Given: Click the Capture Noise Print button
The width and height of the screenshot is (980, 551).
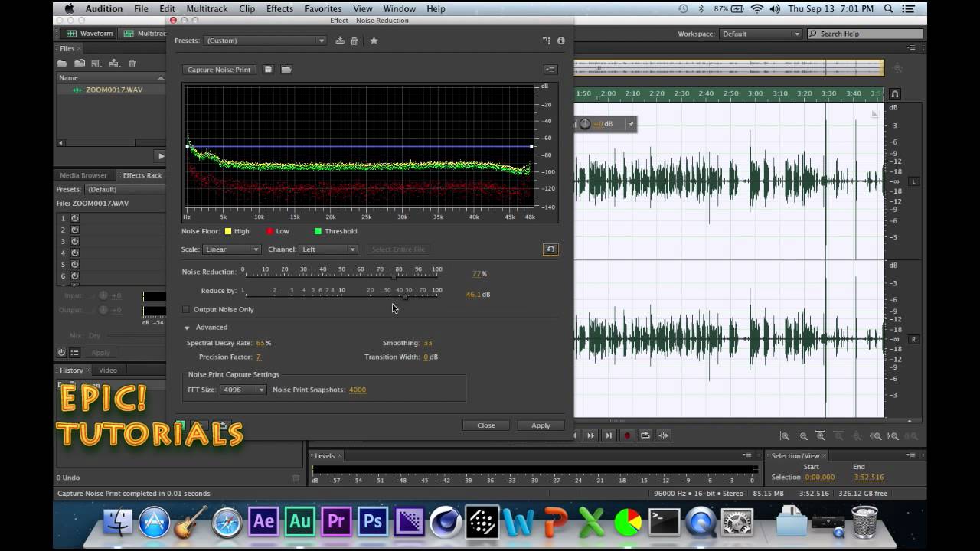Looking at the screenshot, I should [x=219, y=70].
